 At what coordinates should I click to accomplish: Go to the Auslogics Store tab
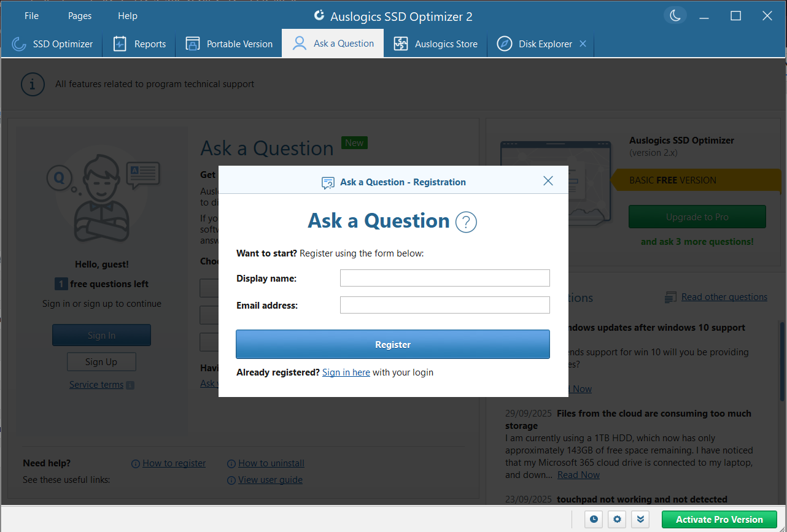click(x=435, y=44)
